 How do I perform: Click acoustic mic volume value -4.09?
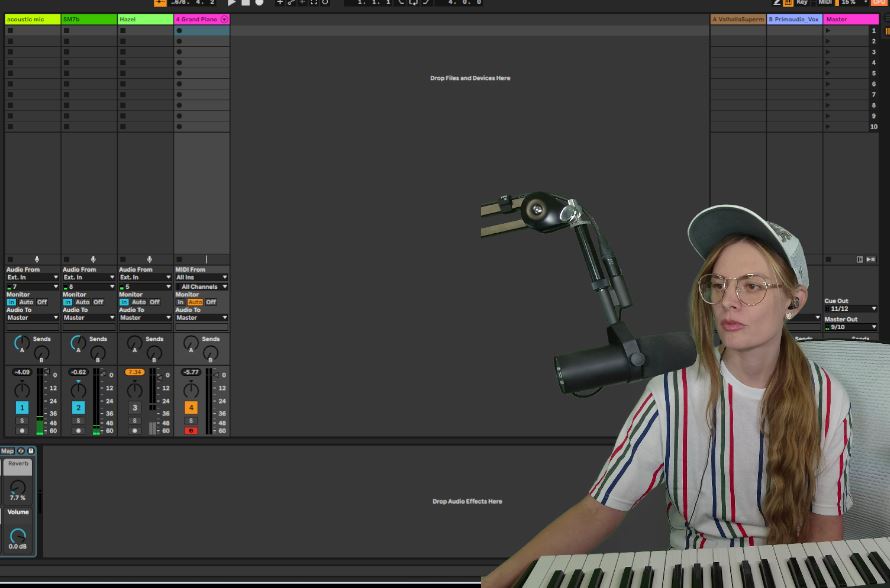tap(22, 372)
